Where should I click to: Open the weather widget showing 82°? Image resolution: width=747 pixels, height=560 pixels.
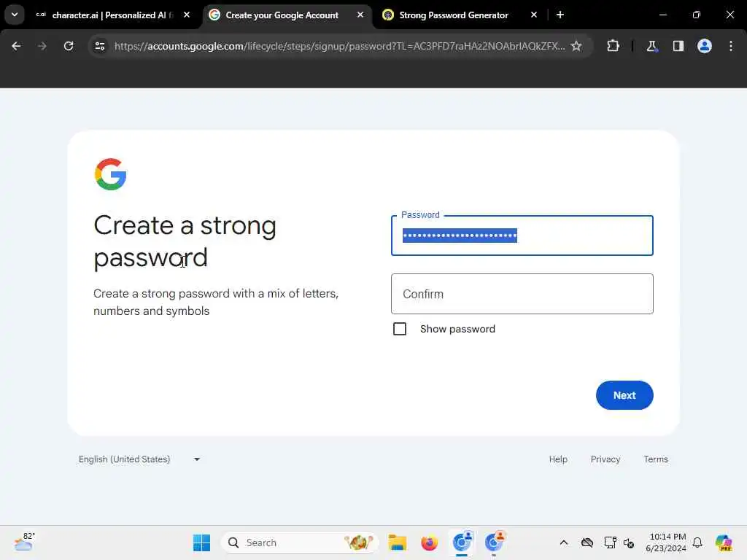click(24, 542)
